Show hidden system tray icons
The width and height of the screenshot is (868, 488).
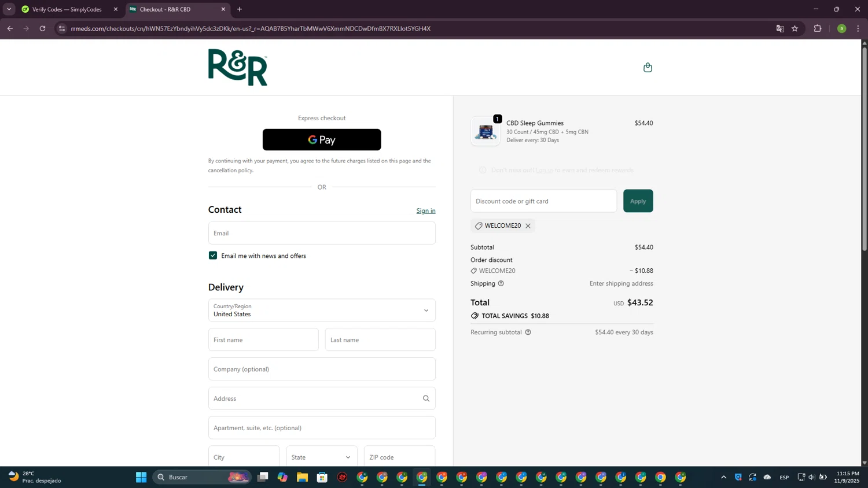pos(723,477)
